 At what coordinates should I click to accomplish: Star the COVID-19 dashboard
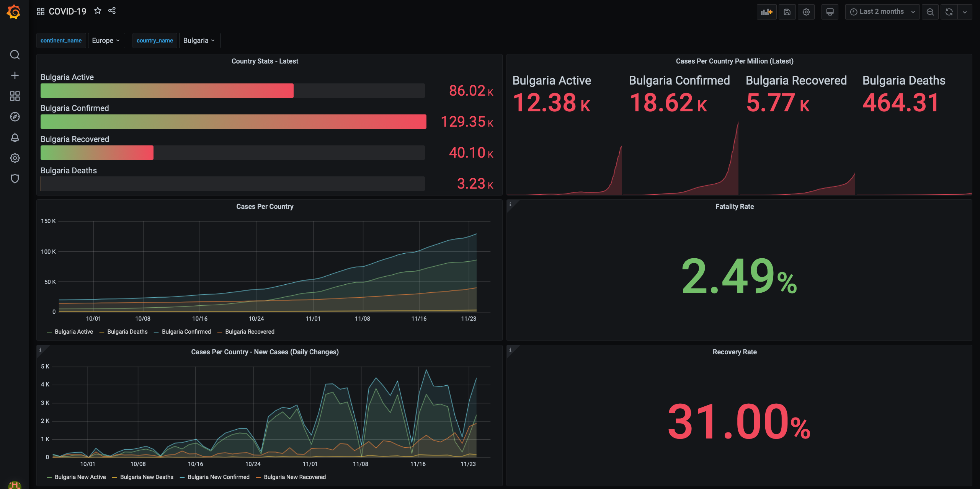tap(98, 11)
